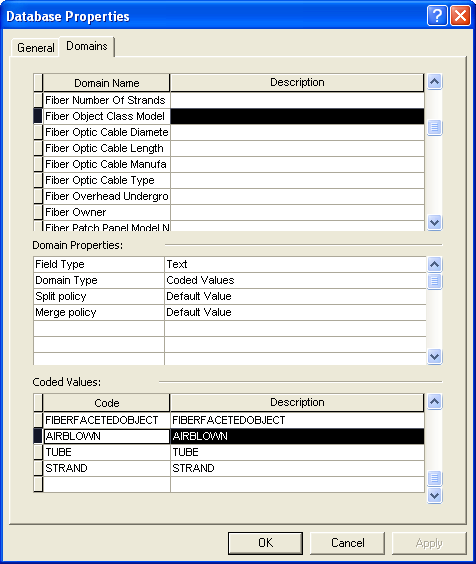Click Description cell of Fiber Object Class Model
Image resolution: width=476 pixels, height=564 pixels.
[297, 116]
